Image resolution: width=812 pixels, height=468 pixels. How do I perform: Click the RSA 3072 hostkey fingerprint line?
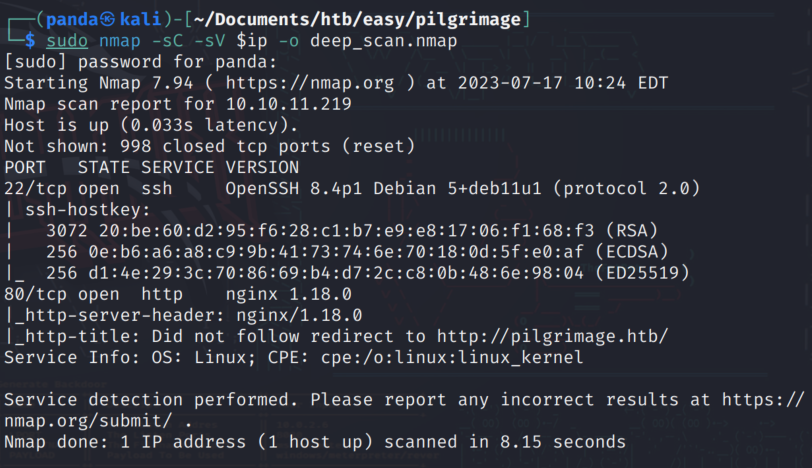(352, 231)
